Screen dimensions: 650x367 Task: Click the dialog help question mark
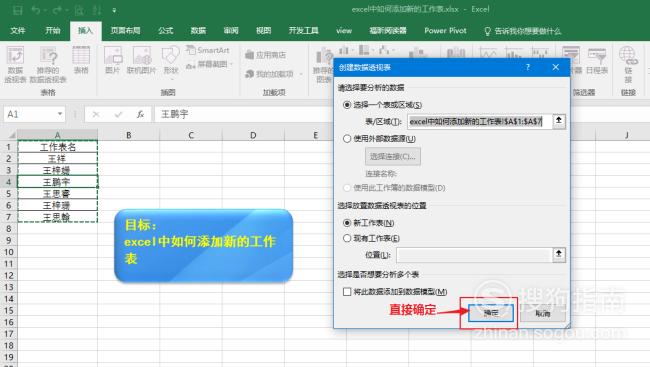pyautogui.click(x=528, y=67)
